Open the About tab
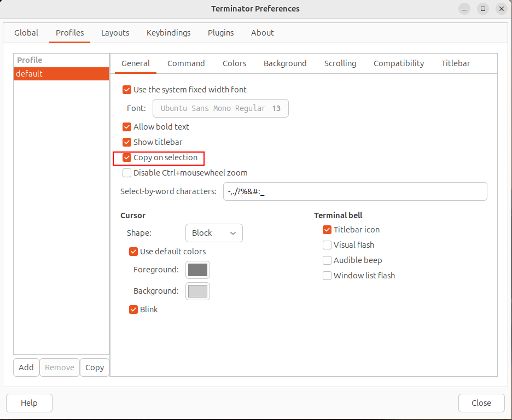Viewport: 512px width, 420px height. coord(262,33)
